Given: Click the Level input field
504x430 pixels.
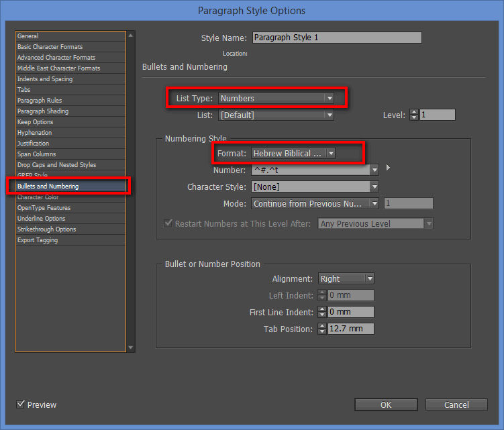Looking at the screenshot, I should [x=438, y=115].
